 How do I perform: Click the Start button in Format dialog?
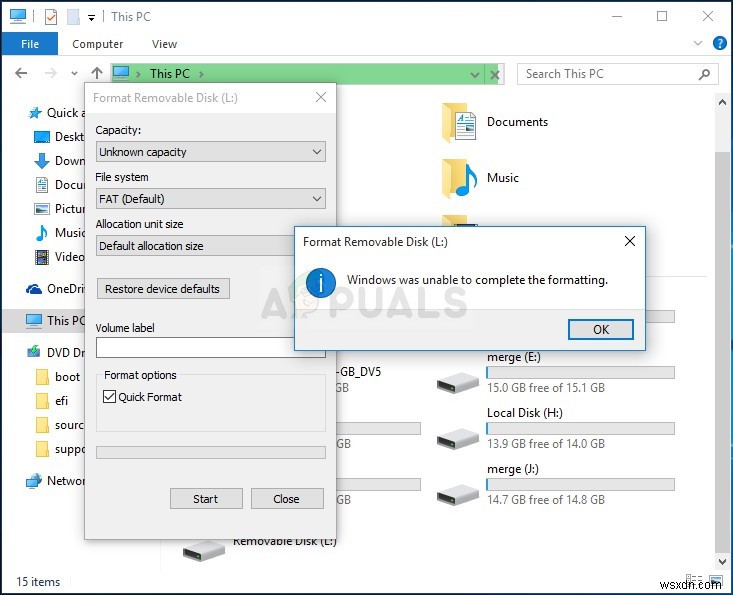[x=206, y=499]
